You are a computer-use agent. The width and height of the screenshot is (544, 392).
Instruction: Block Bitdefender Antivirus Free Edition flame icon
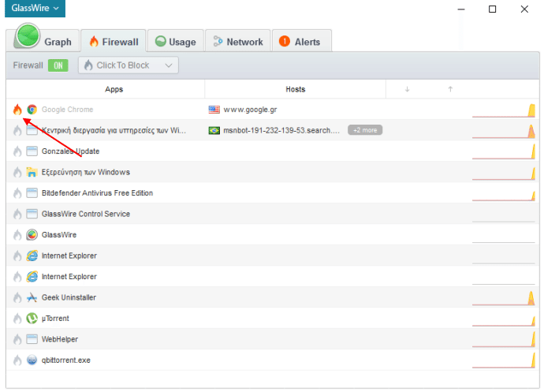tap(17, 193)
